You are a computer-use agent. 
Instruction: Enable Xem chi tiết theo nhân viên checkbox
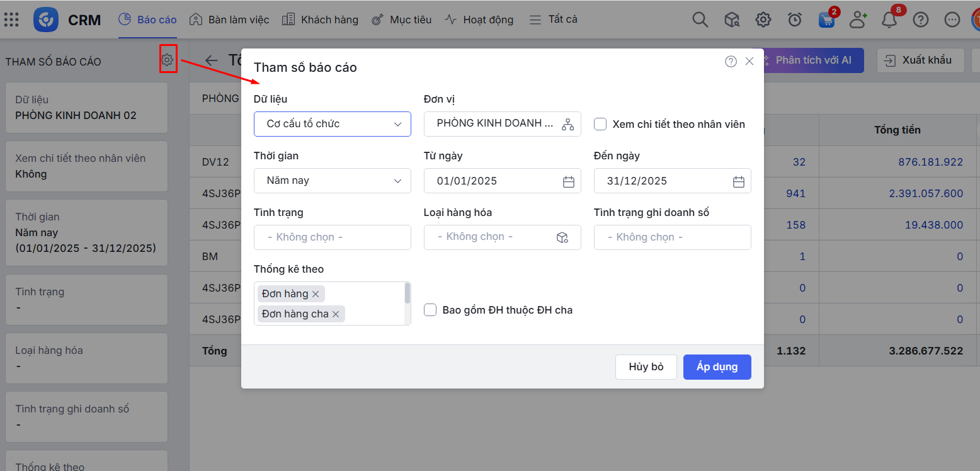(600, 124)
